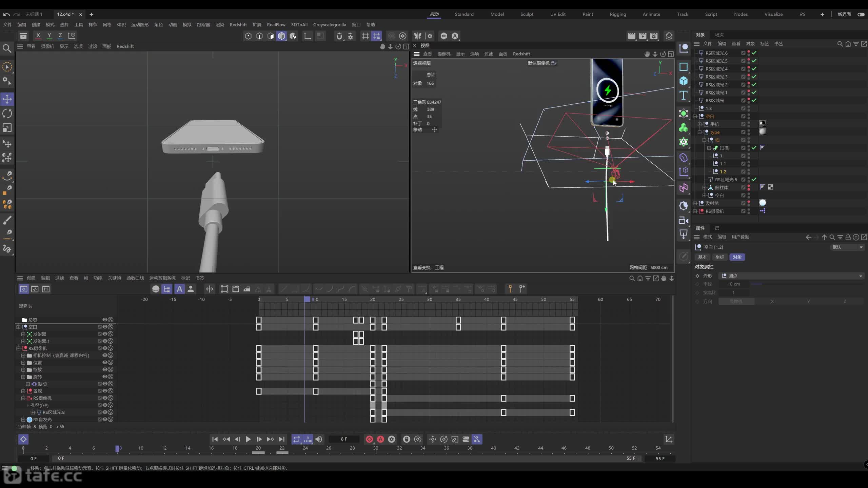The image size is (868, 488).
Task: Collapse the RS摄像机 track in timeline
Action: tap(18, 348)
